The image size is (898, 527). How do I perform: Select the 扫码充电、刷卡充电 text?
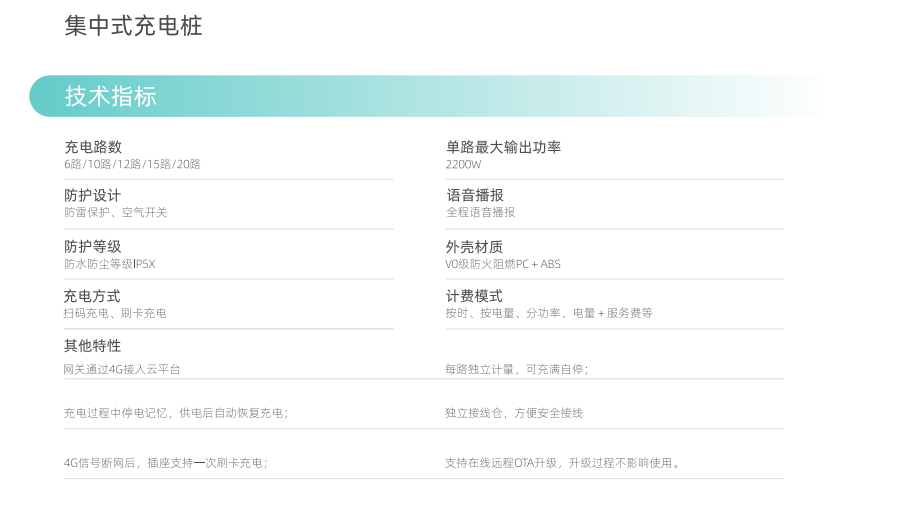115,313
